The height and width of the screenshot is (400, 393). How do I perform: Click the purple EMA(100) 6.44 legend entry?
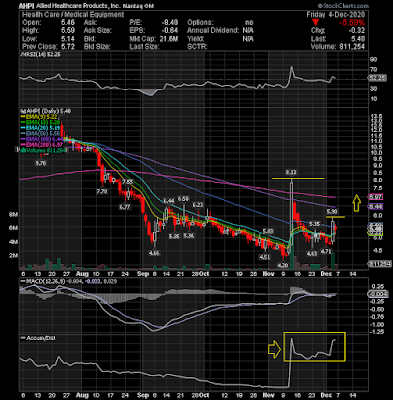tap(41, 139)
